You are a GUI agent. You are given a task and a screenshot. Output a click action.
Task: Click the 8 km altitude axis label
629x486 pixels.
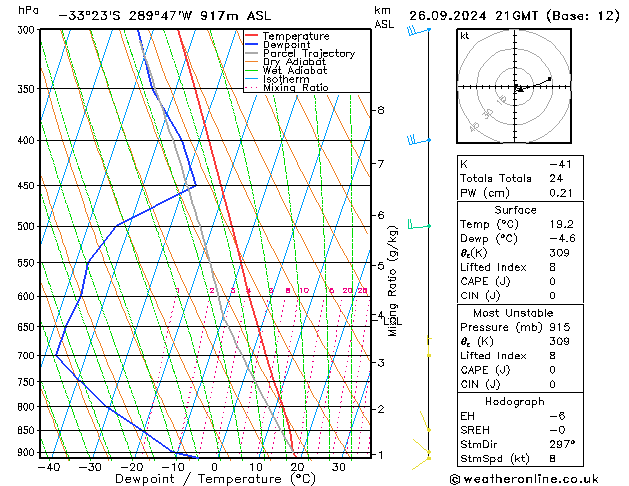[381, 110]
